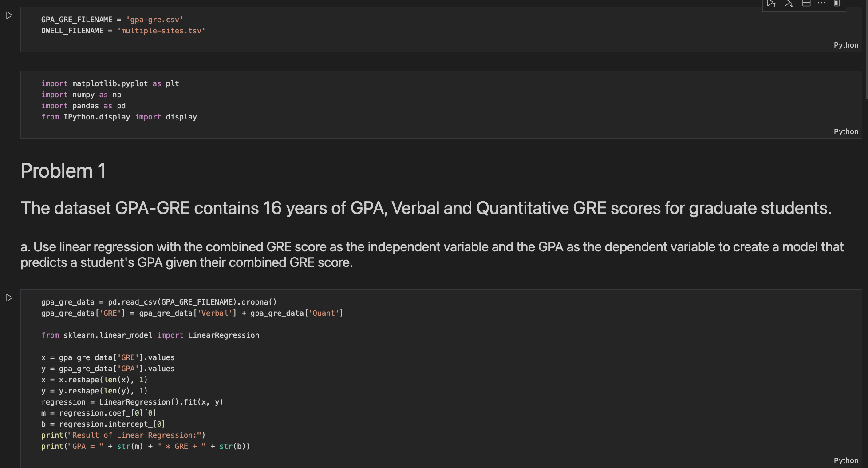Select language label on regression cell
868x468 pixels.
845,460
